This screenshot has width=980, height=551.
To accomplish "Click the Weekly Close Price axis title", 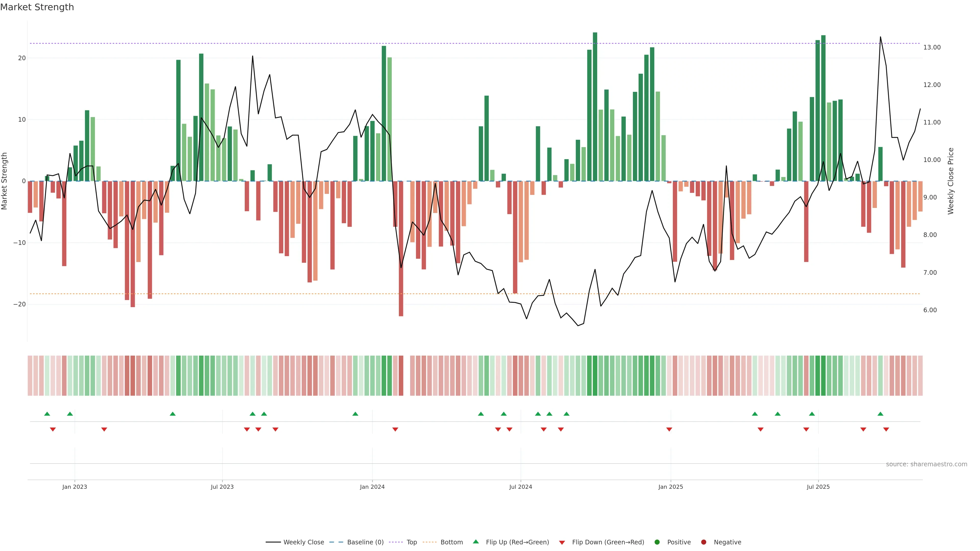I will click(951, 181).
